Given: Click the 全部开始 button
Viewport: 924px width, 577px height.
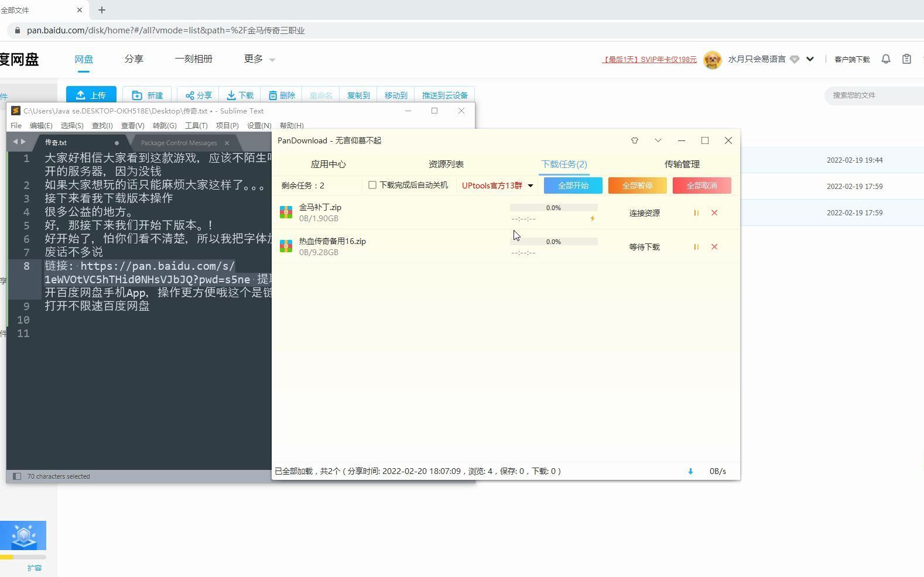Looking at the screenshot, I should [x=573, y=186].
